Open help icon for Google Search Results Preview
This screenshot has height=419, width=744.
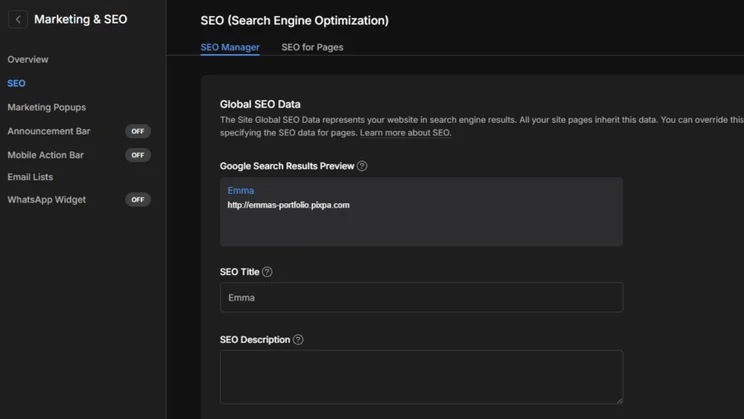(x=362, y=166)
